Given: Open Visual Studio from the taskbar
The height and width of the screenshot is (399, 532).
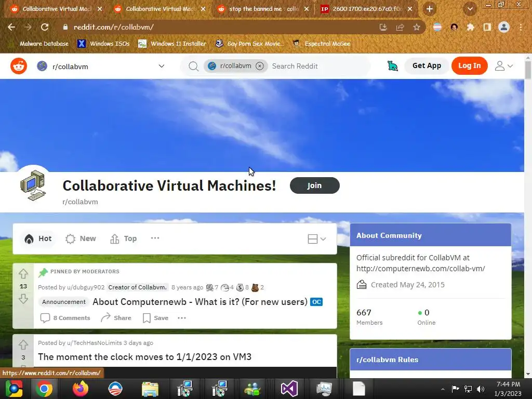Looking at the screenshot, I should coord(289,389).
